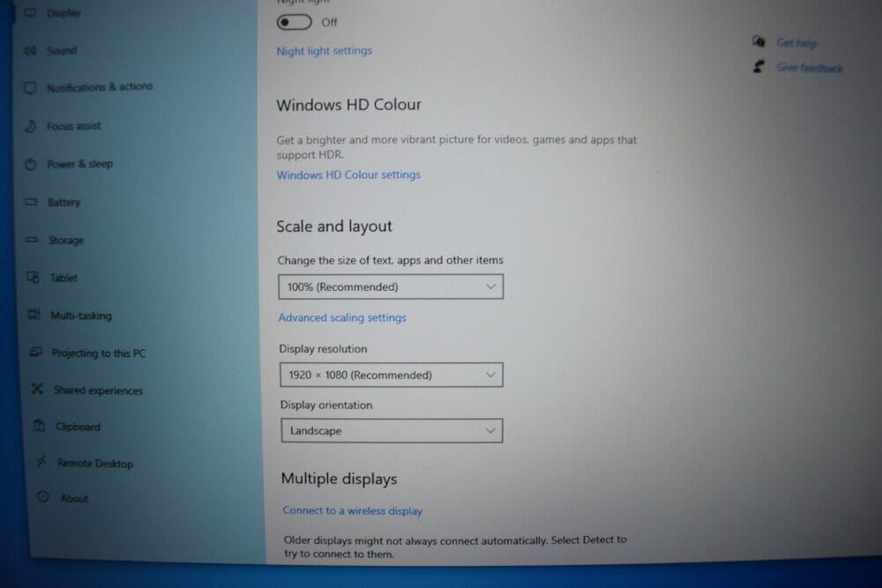Click the Get help link
The width and height of the screenshot is (882, 588).
pyautogui.click(x=796, y=42)
